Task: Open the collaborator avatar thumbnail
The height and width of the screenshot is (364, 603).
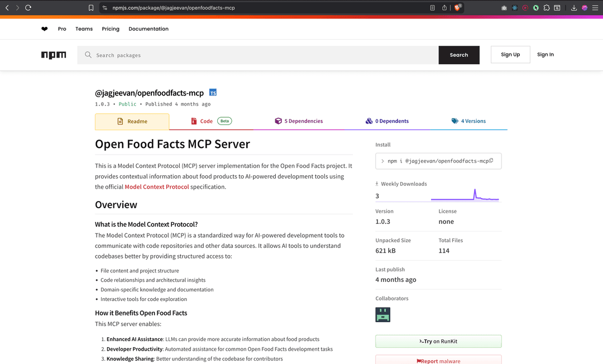Action: tap(382, 314)
